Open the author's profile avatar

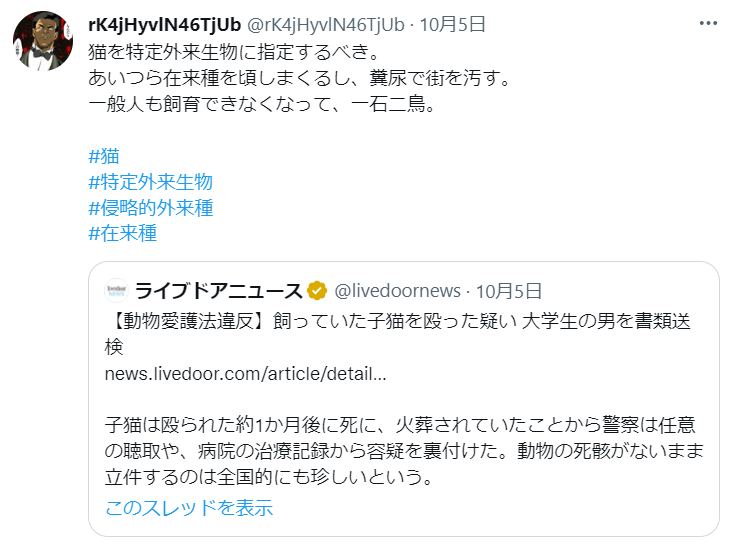click(x=43, y=41)
